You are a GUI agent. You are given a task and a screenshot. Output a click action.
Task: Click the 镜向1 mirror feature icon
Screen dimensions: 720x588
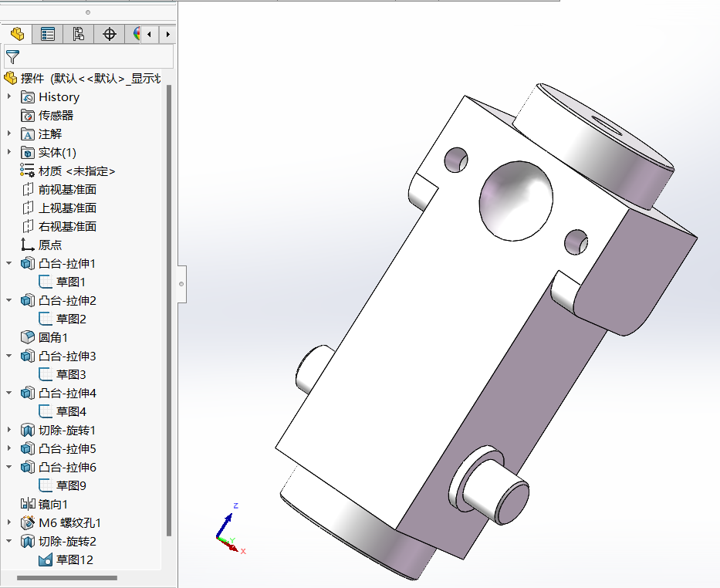[28, 504]
